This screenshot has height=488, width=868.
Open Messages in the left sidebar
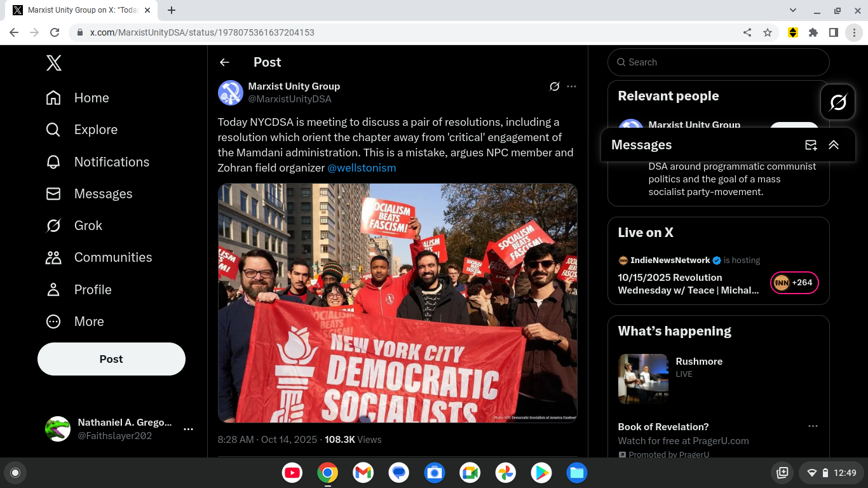point(89,194)
